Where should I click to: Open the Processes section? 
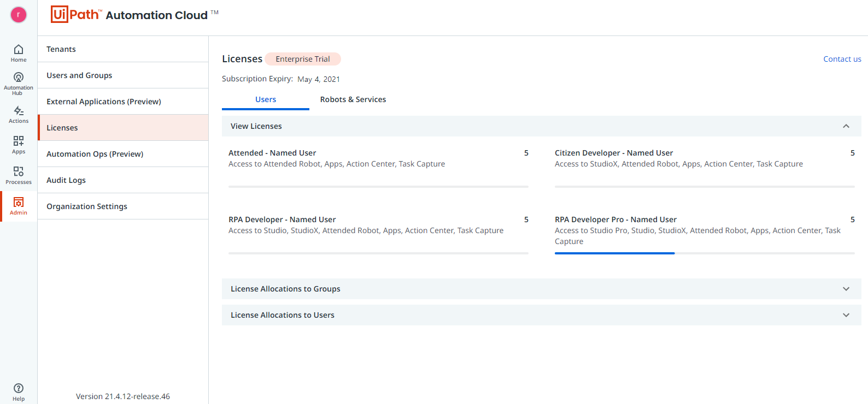point(19,176)
